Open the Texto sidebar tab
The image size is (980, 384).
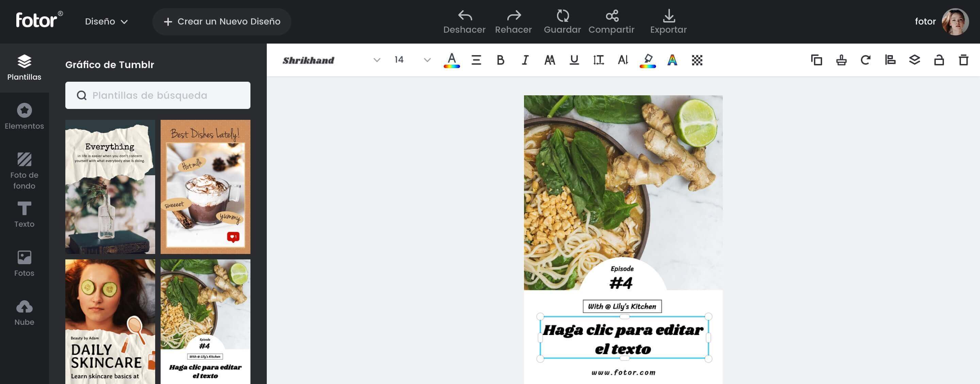coord(24,215)
